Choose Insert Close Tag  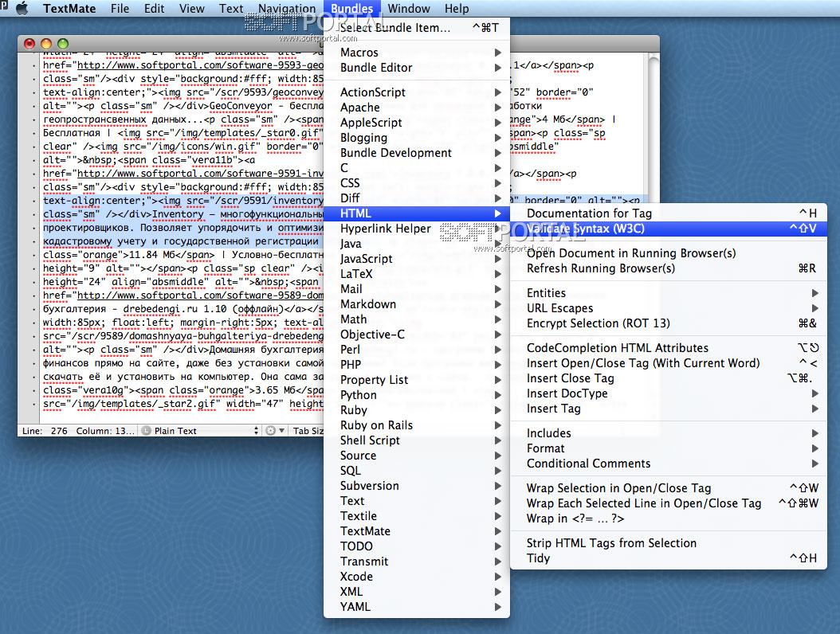click(x=669, y=378)
